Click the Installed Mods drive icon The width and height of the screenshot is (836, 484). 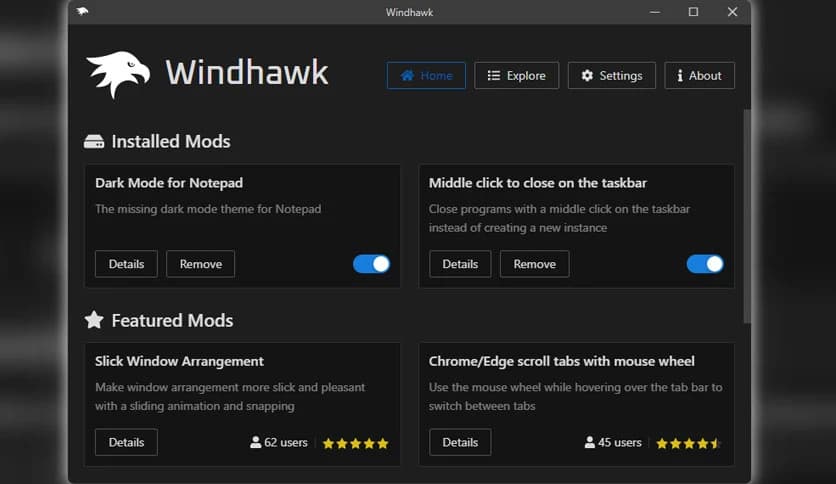pyautogui.click(x=94, y=141)
